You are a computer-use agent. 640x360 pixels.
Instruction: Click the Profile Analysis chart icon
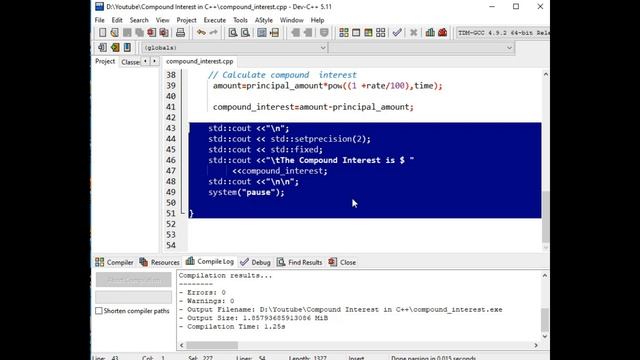pos(430,33)
